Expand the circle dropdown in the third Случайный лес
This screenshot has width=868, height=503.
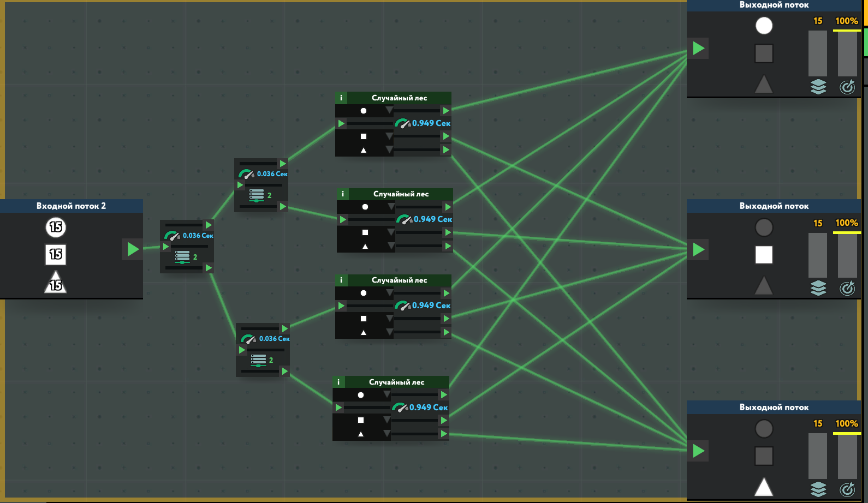389,292
